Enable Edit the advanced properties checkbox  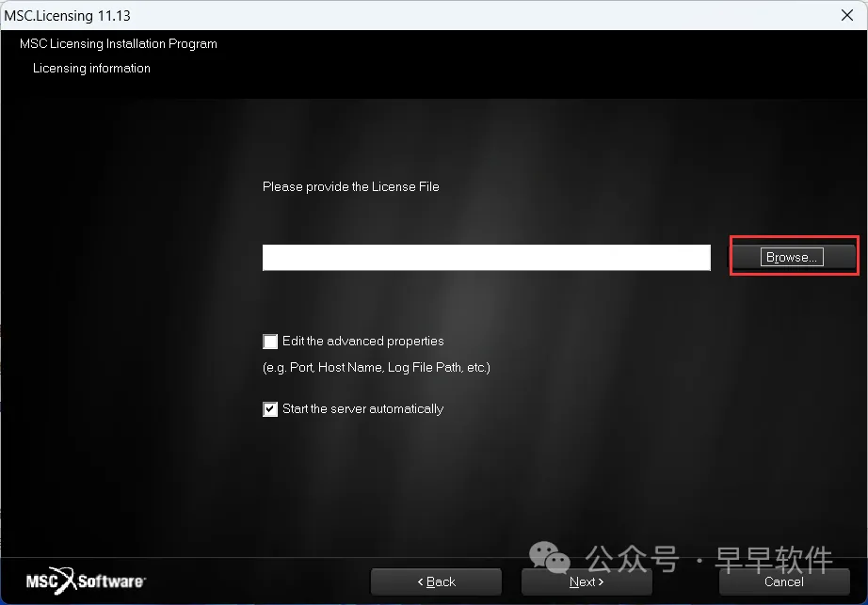pos(270,342)
